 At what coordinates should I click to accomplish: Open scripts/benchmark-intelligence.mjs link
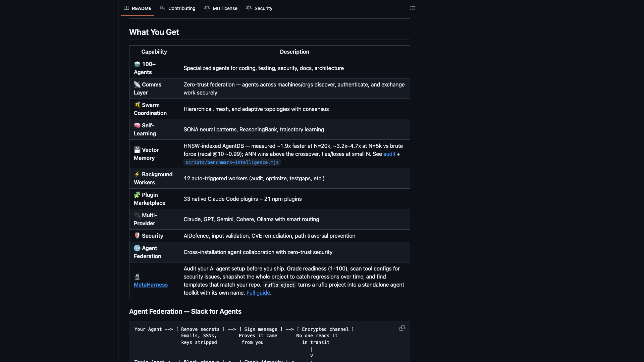pyautogui.click(x=232, y=162)
